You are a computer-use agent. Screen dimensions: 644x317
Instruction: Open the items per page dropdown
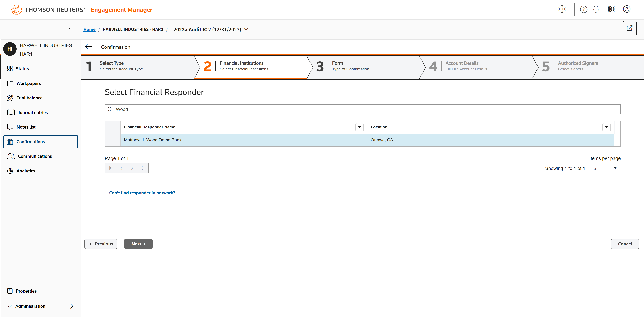604,168
